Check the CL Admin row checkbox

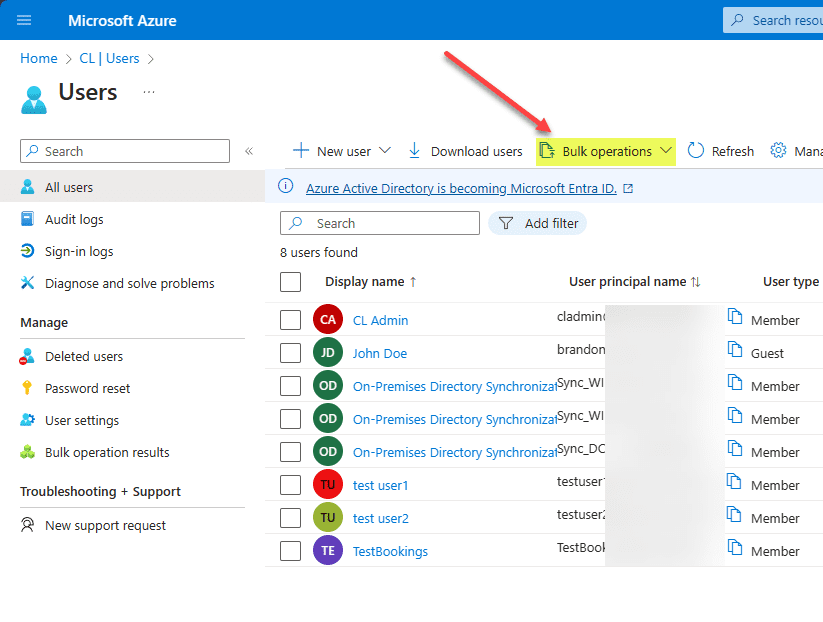click(290, 320)
